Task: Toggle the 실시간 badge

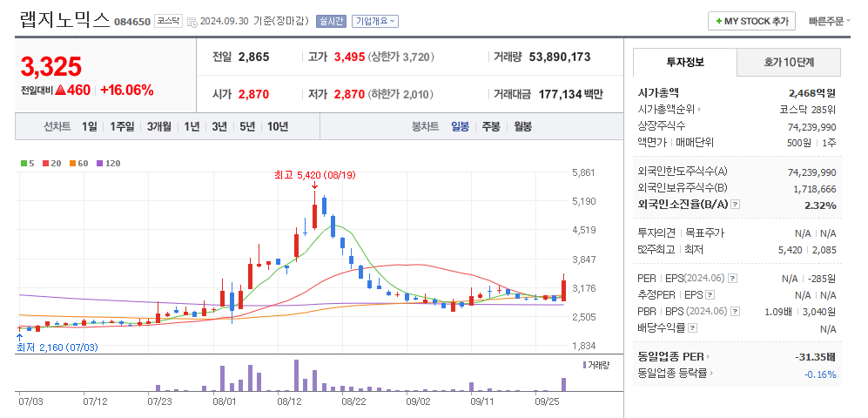Action: (331, 21)
